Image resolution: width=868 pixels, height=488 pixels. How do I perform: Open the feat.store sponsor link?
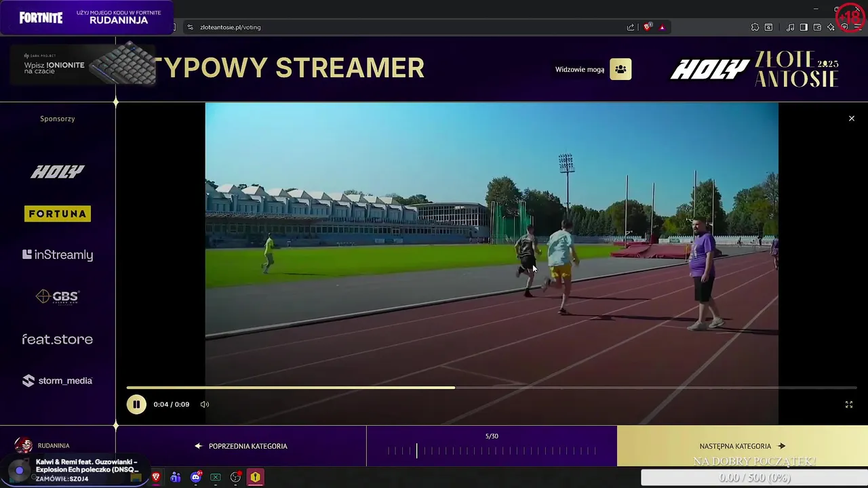pos(58,339)
